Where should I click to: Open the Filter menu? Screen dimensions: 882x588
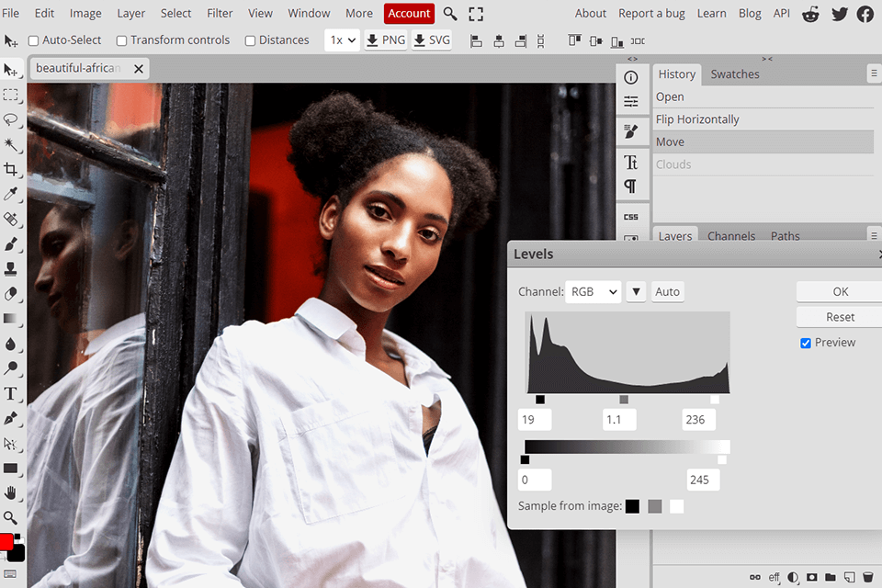coord(220,13)
